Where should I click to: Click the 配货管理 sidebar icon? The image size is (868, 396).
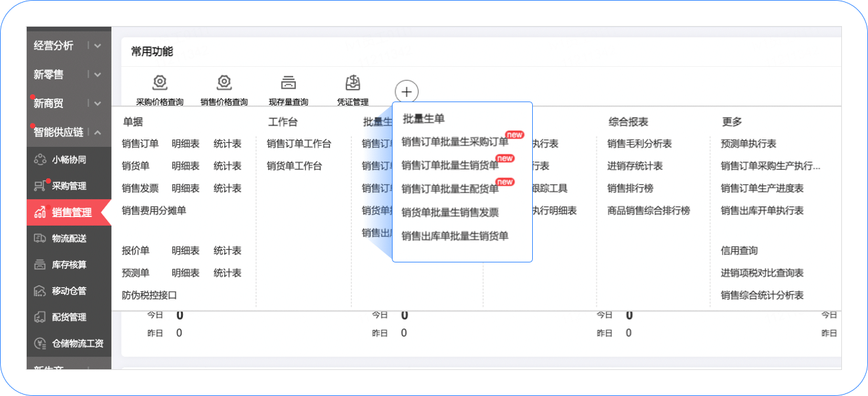39,317
